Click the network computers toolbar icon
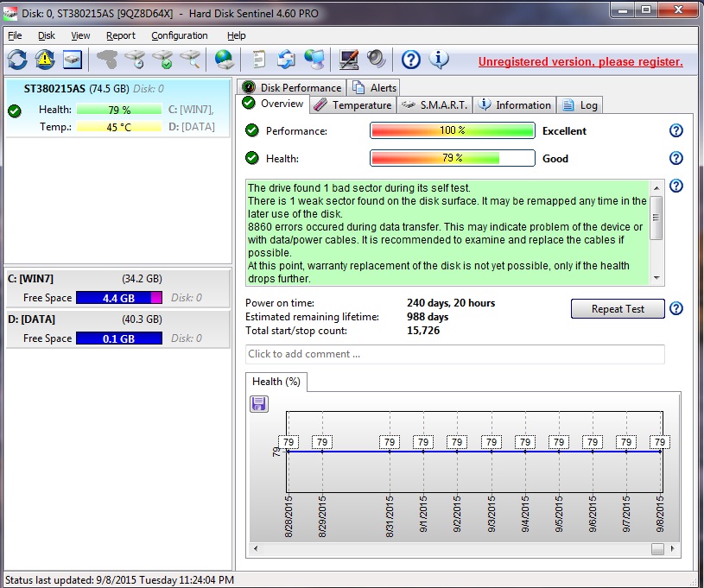This screenshot has width=704, height=588. click(314, 60)
